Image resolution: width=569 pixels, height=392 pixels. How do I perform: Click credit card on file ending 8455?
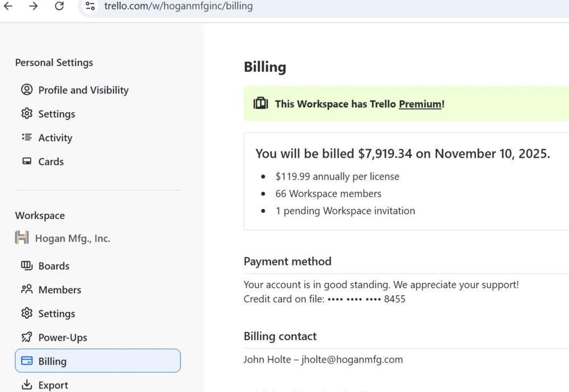tap(325, 299)
